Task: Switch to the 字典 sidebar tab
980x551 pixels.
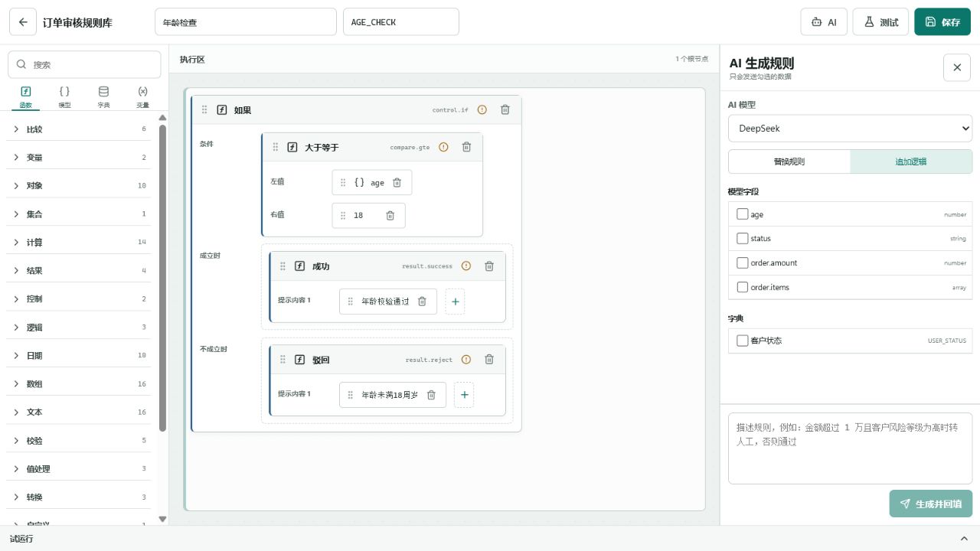Action: 103,96
